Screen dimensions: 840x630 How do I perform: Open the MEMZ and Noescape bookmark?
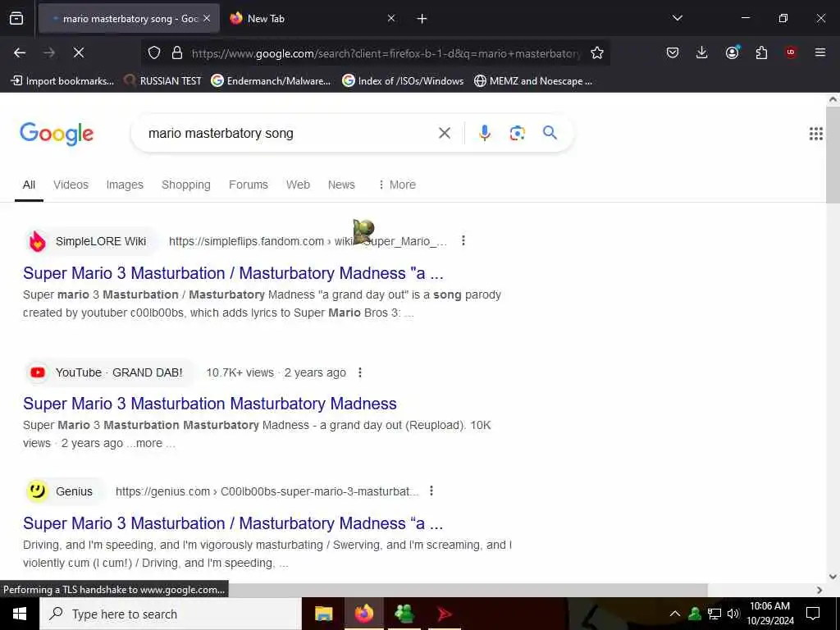click(x=533, y=81)
